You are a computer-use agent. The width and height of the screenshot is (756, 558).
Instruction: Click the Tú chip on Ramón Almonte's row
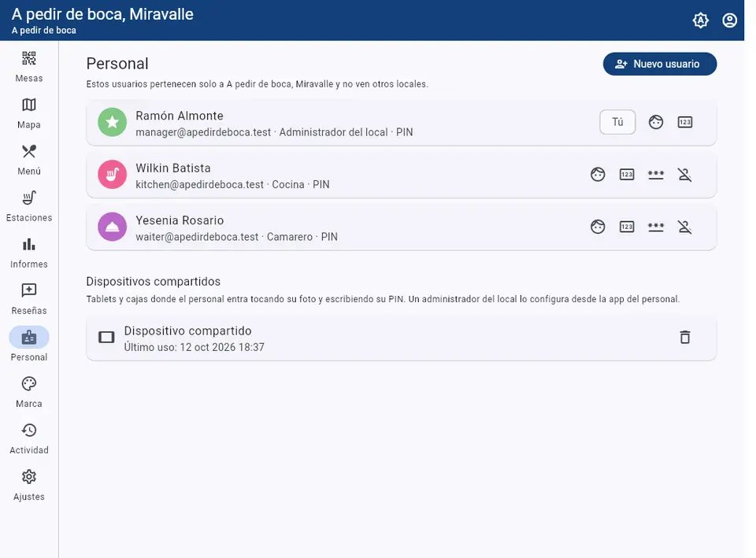pos(617,122)
